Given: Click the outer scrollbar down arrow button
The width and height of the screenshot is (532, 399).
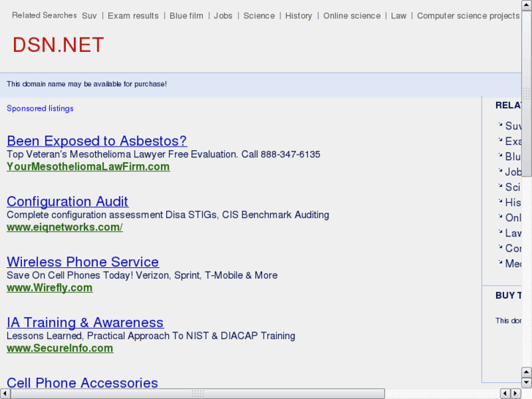Looking at the screenshot, I should point(526,383).
